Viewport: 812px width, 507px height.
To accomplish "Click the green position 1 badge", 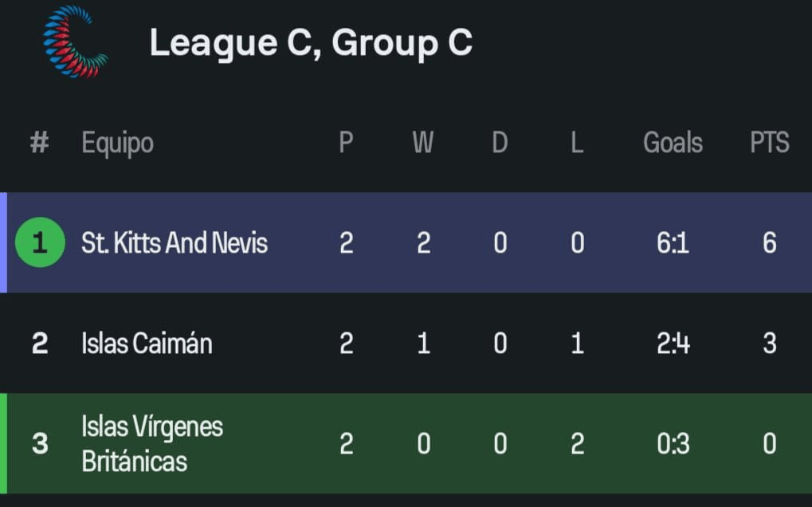I will [x=40, y=242].
